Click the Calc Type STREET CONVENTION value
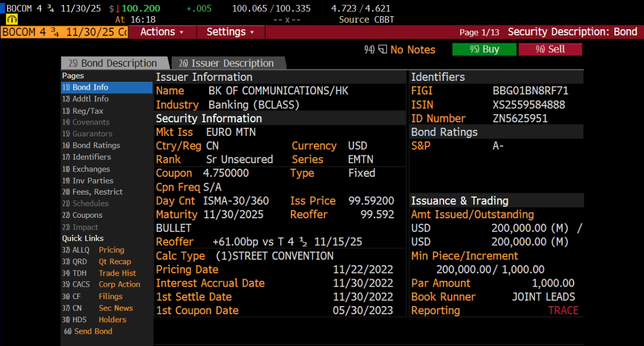Image resolution: width=644 pixels, height=346 pixels. [x=274, y=256]
